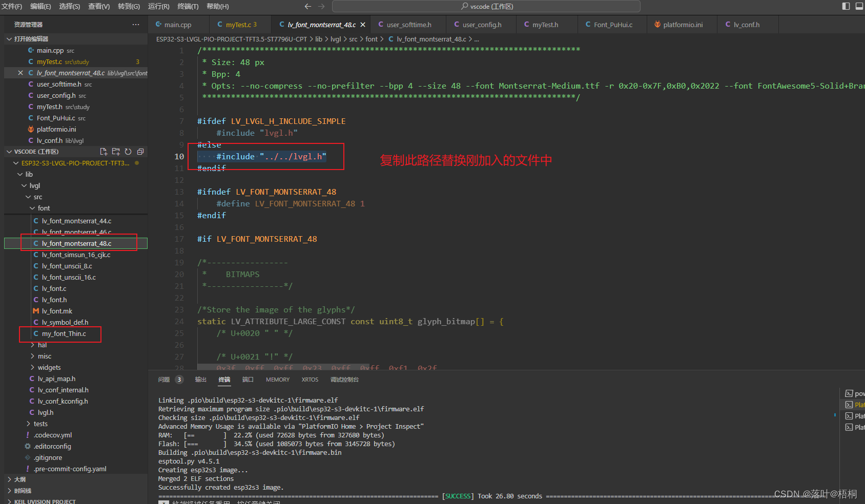Create a new folder in the VSCODE workspace

116,152
